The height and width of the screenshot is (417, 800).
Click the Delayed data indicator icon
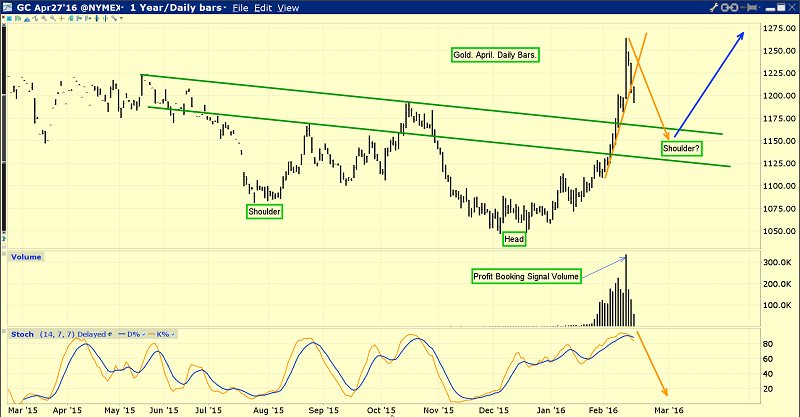tap(110, 334)
